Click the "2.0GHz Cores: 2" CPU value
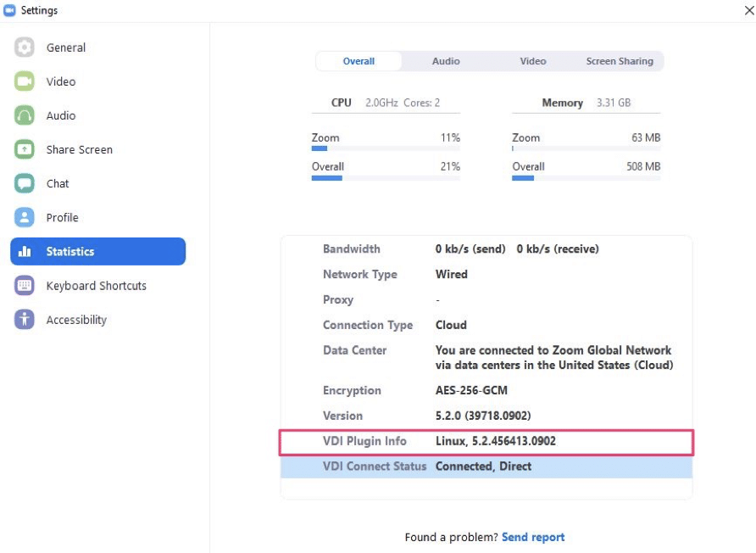The width and height of the screenshot is (756, 553). pyautogui.click(x=403, y=103)
